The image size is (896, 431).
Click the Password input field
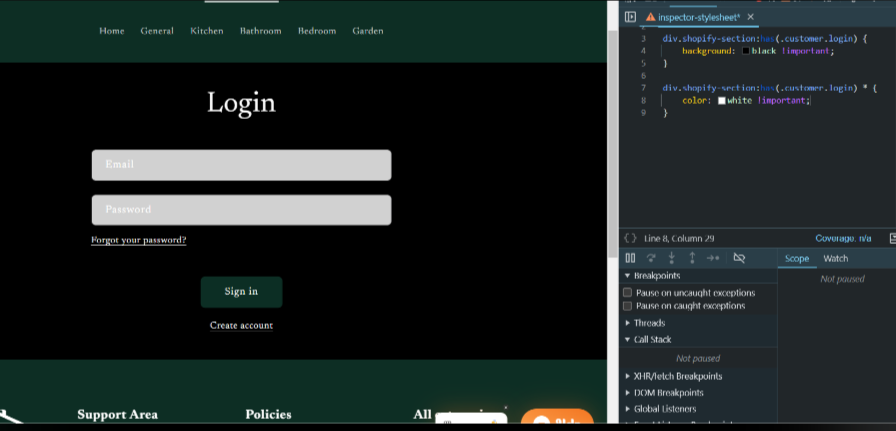click(x=241, y=210)
